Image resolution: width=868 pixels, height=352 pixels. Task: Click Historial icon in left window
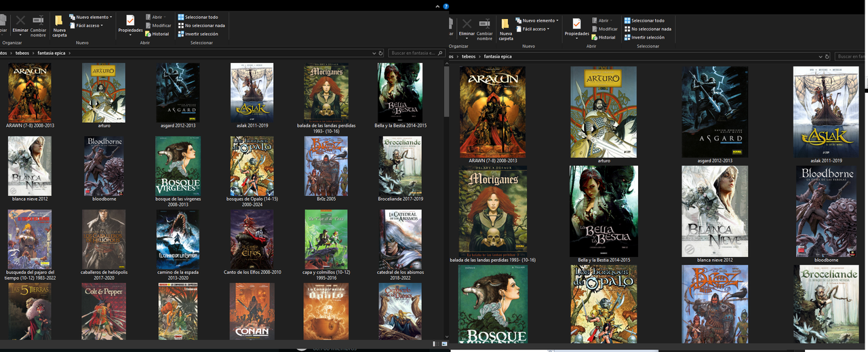tap(149, 34)
